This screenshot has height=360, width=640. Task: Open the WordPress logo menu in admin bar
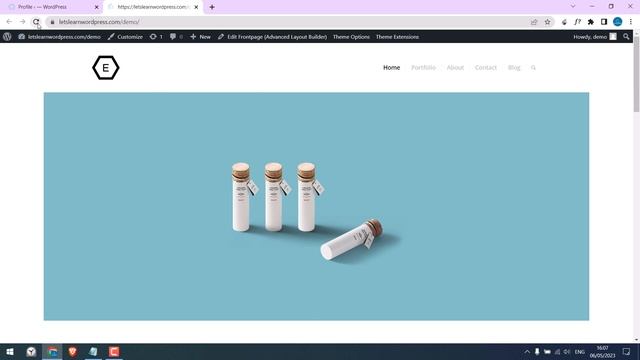coord(7,37)
